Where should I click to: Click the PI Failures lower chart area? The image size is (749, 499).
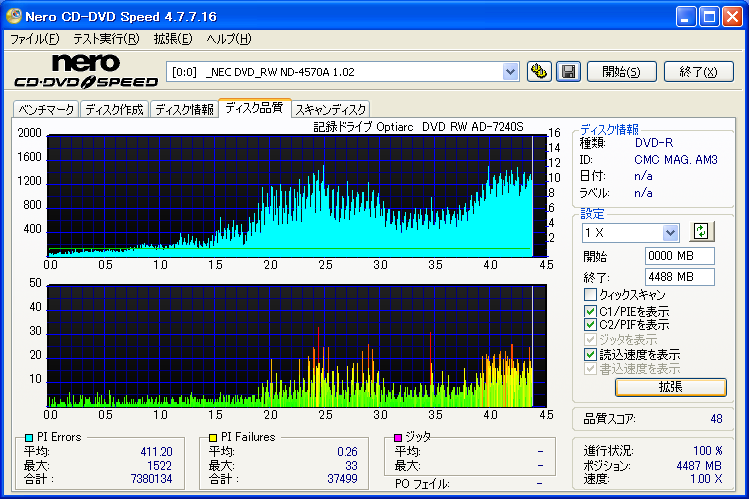297,346
